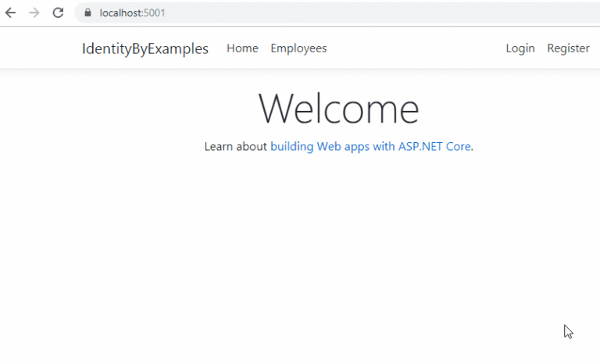Open the IdentityByExamples brand link

(145, 48)
